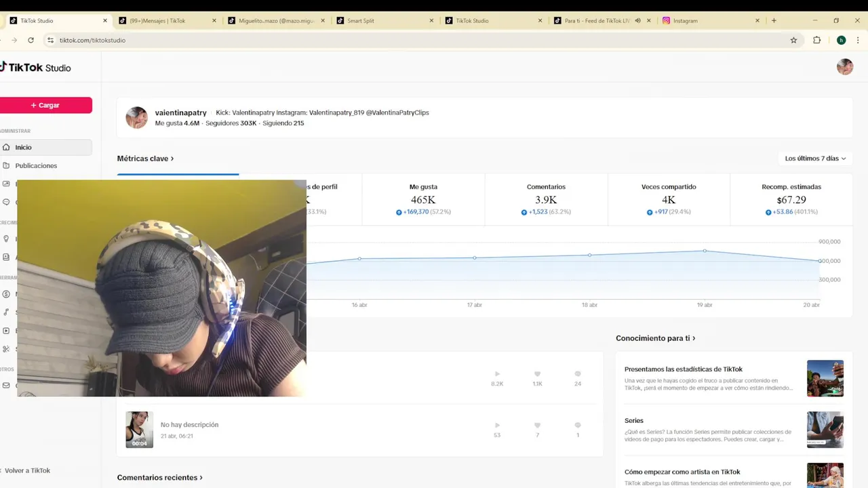Image resolution: width=868 pixels, height=488 pixels.
Task: Reload the current page
Action: [x=31, y=40]
